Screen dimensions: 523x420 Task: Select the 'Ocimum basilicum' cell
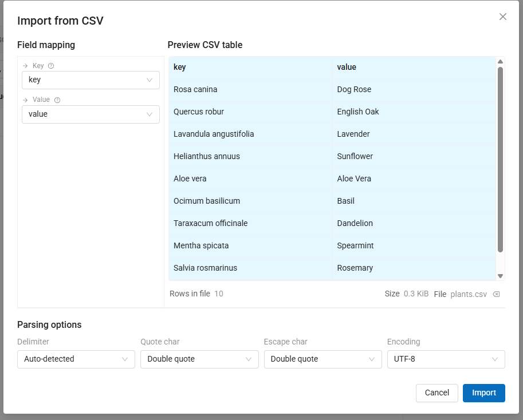(250, 201)
